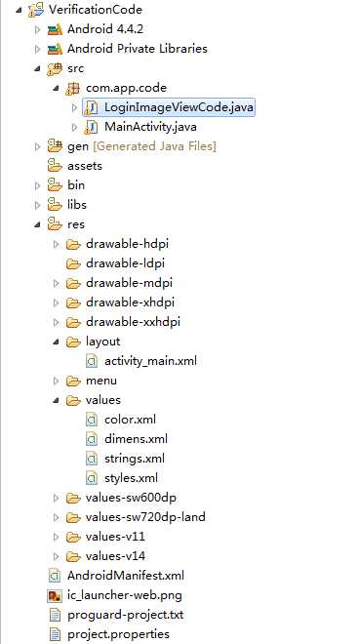Click the gen generated folder icon

click(x=55, y=146)
